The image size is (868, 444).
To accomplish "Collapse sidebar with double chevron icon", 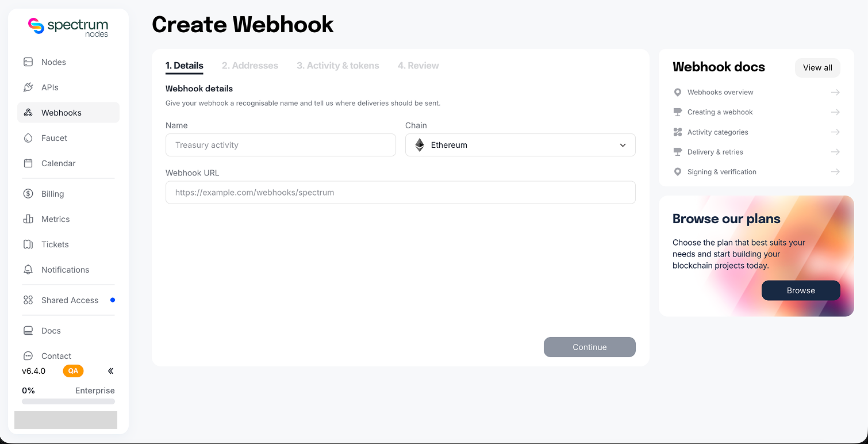I will coord(111,371).
